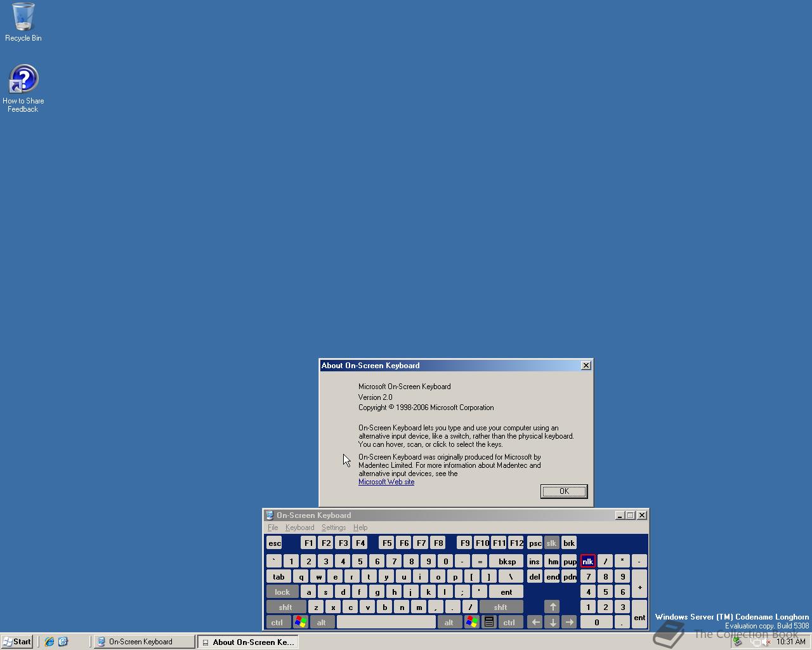812x650 pixels.
Task: Close the About On-Screen Keyboard dialog
Action: [586, 365]
